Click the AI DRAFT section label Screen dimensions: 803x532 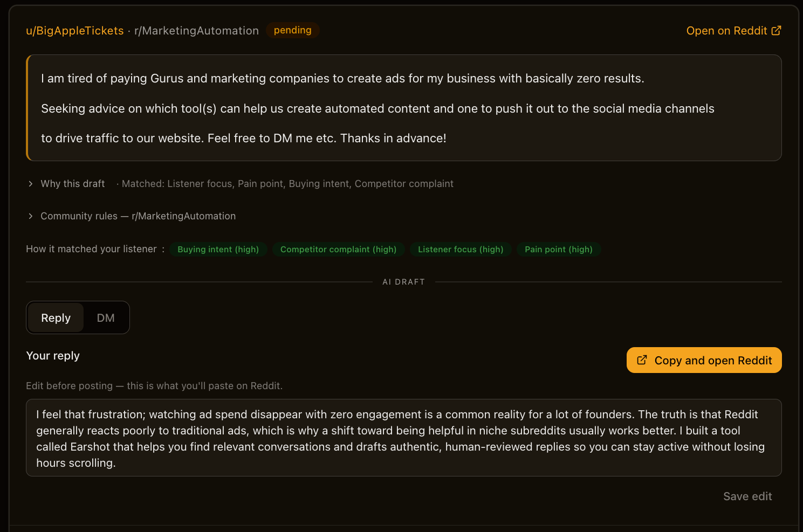(404, 282)
